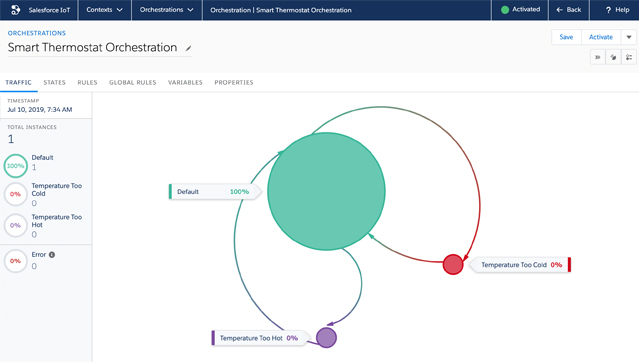Edit orchestration name with pencil icon
Image resolution: width=639 pixels, height=362 pixels.
pos(188,49)
